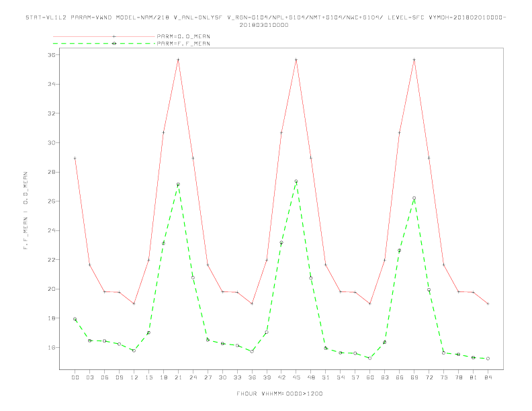532x411 pixels.
Task: Click x-axis tick label 39
Action: pyautogui.click(x=267, y=377)
